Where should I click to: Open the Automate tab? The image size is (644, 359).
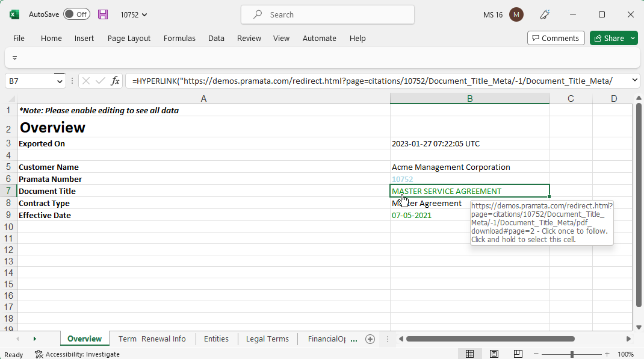click(x=320, y=38)
